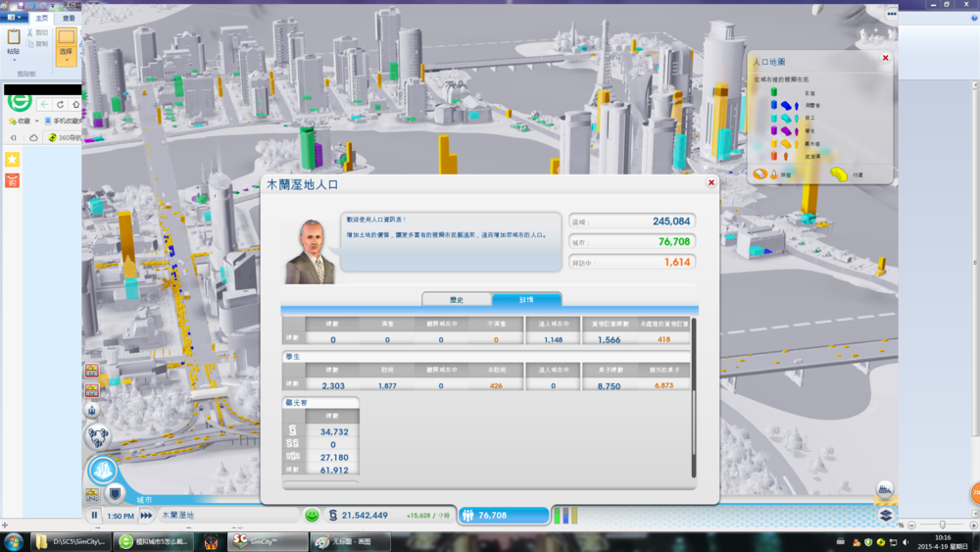Switch to the 歷史 history tab
Viewport: 980px width, 552px height.
coord(457,299)
